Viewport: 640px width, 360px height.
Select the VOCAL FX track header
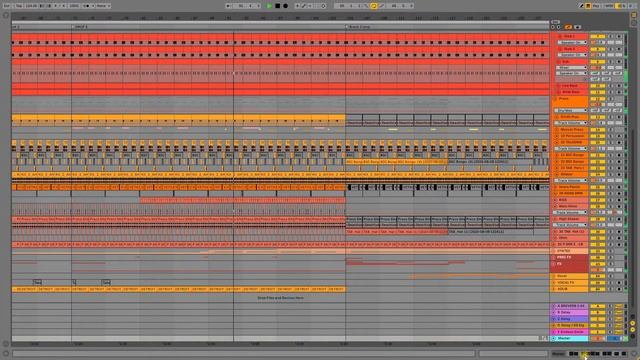(x=570, y=282)
